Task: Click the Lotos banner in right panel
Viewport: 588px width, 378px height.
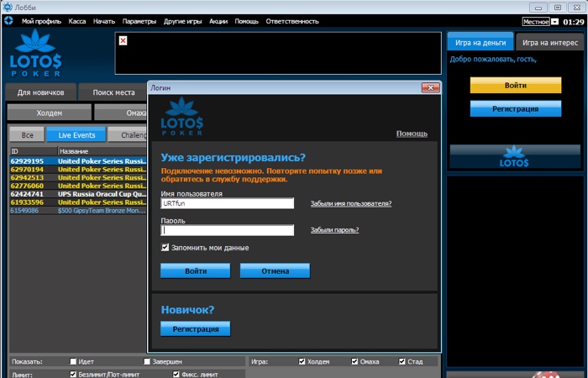Action: pyautogui.click(x=515, y=157)
